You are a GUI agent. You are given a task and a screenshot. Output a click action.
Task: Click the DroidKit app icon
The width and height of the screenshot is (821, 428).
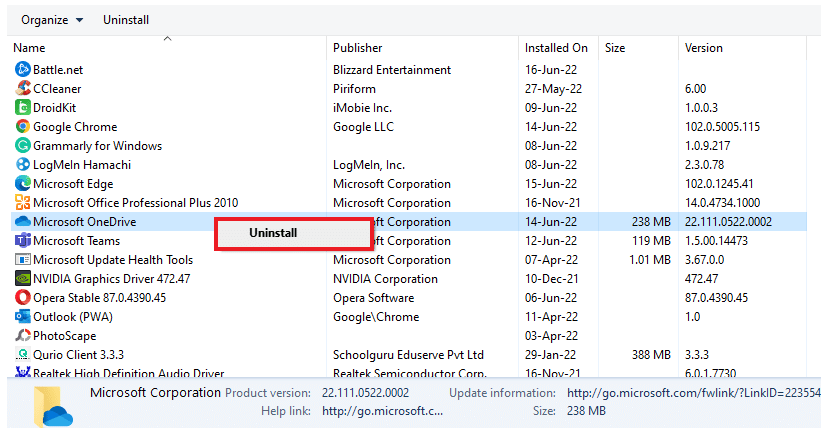[23, 107]
